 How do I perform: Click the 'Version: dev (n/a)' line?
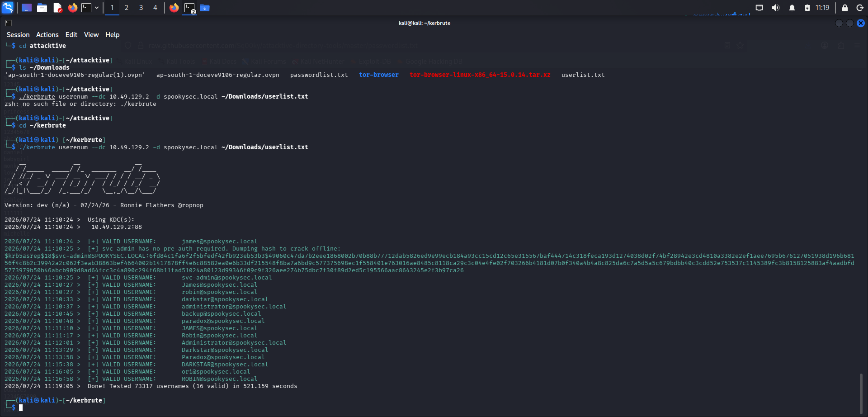104,205
